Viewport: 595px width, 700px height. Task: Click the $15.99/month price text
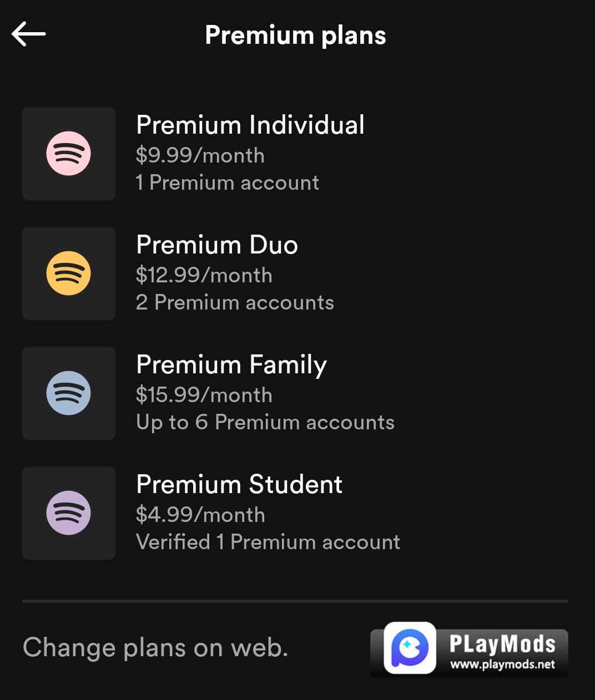(x=204, y=395)
